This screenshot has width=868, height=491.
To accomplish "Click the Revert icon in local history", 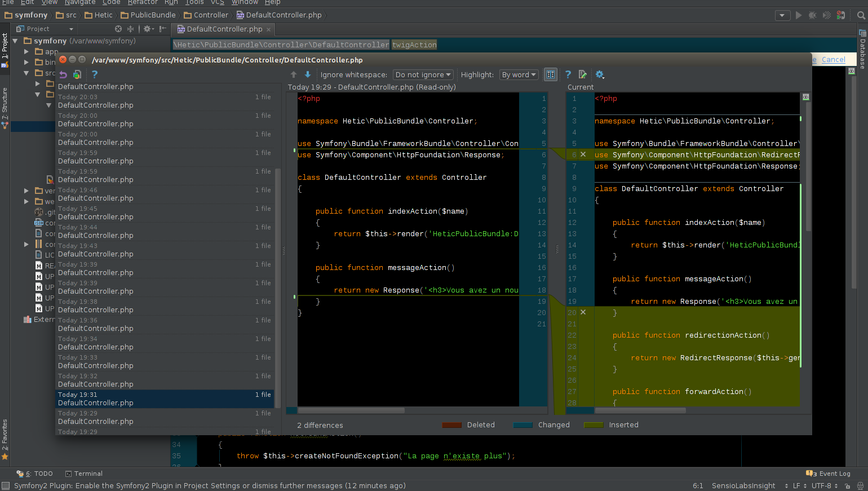I will click(x=63, y=74).
